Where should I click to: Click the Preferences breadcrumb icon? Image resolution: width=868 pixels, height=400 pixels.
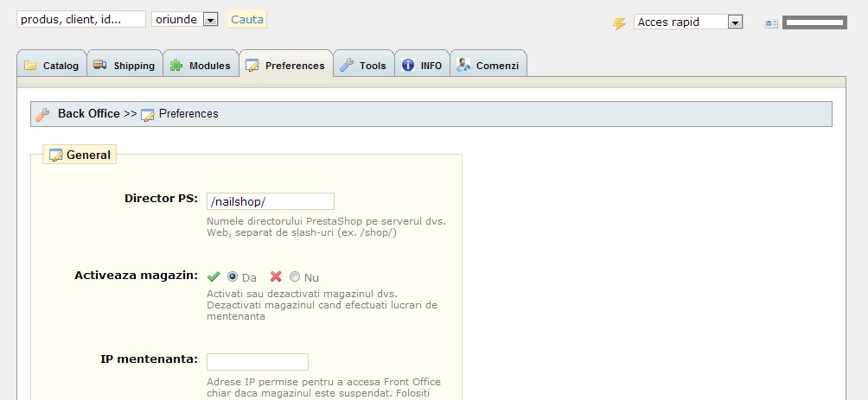coord(147,115)
